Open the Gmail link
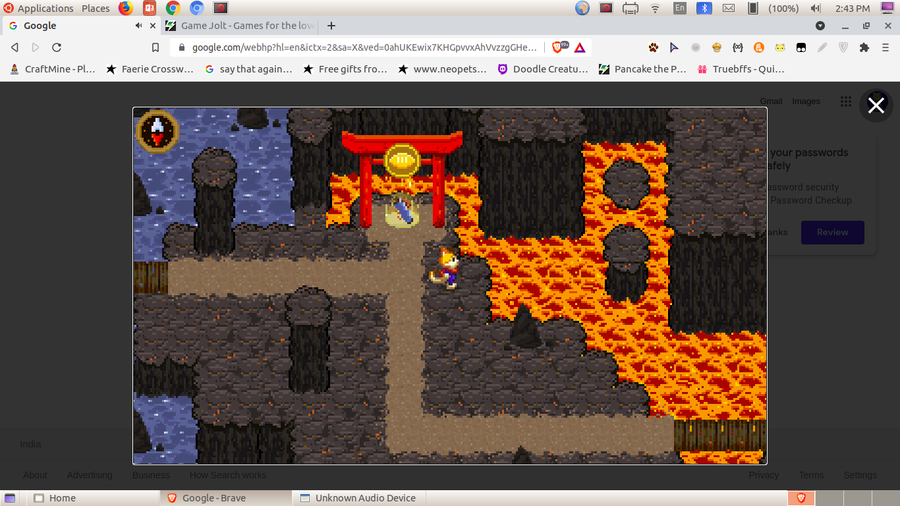Screen dimensions: 900x506 (771, 101)
